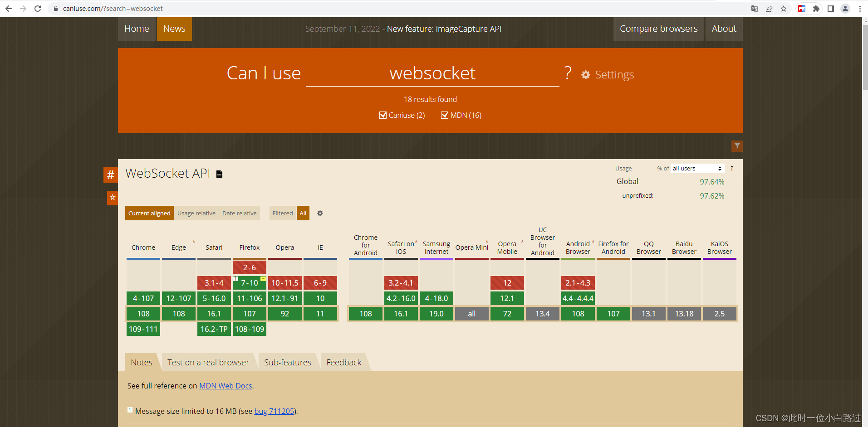Viewport: 868px width, 427px height.
Task: Click Opera 10-11.5 cell
Action: tap(285, 283)
